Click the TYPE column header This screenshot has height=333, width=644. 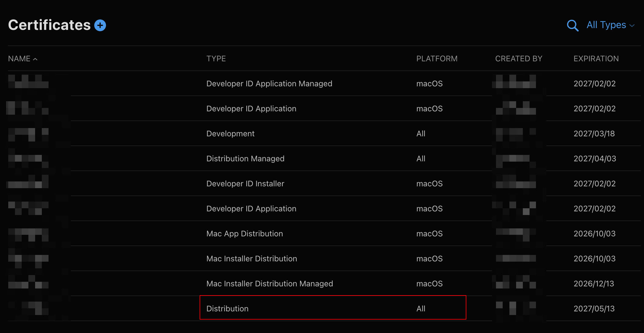[x=216, y=59]
